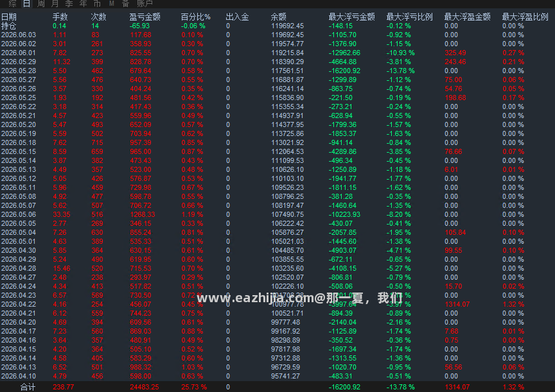Click the percentage 1.19 %
Viewport: 555px width, 392px height.
(x=192, y=214)
